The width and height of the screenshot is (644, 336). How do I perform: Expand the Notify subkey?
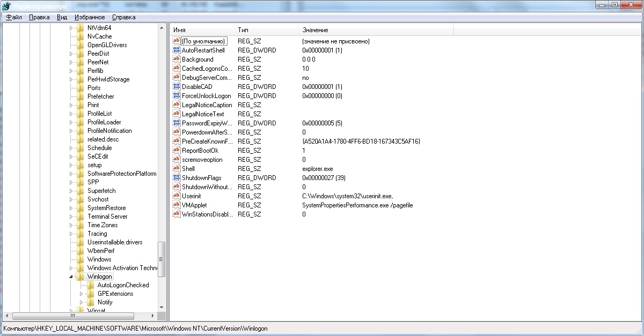coord(82,302)
